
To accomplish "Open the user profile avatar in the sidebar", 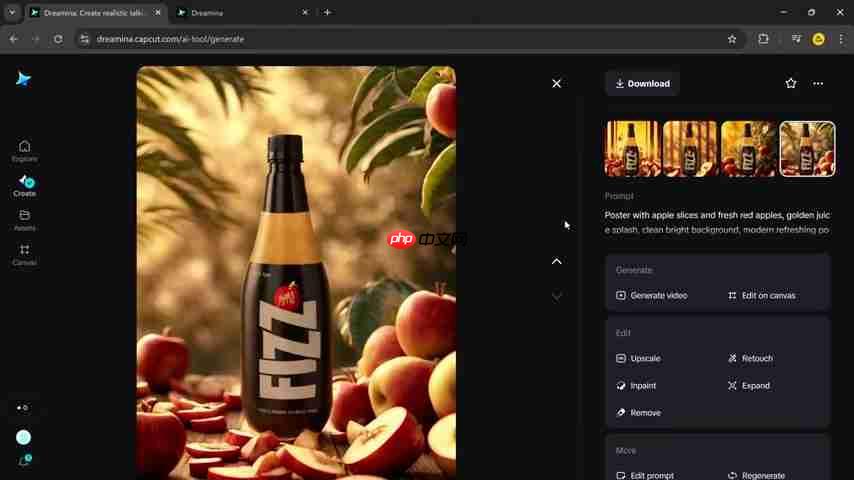I will click(23, 437).
